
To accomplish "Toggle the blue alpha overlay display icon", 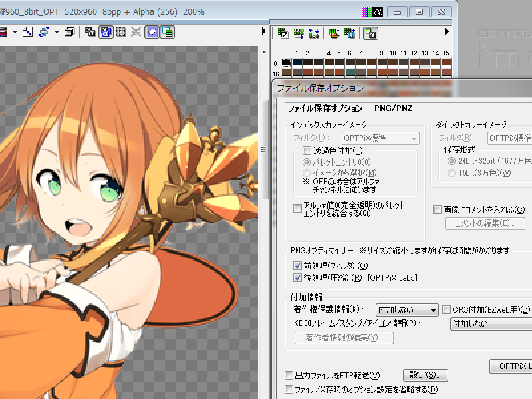I will (106, 32).
